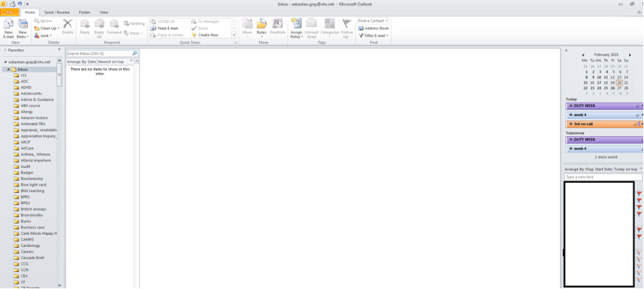Open the Assign Policy menu
The image size is (644, 289).
(296, 28)
